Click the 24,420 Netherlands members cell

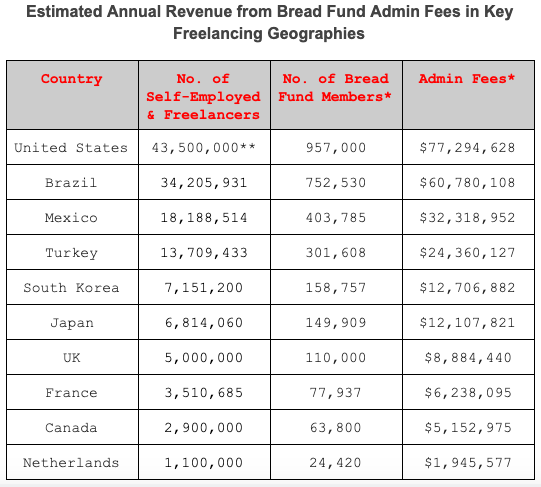tap(336, 462)
